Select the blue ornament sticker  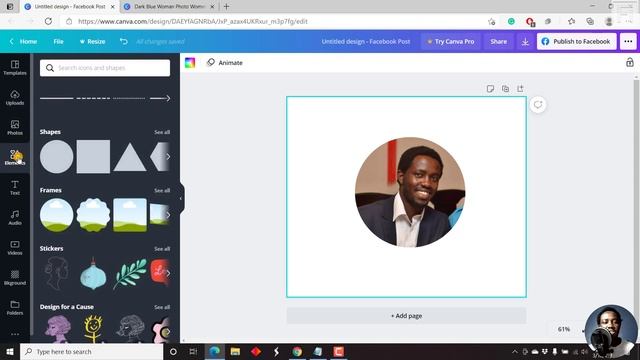[93, 273]
